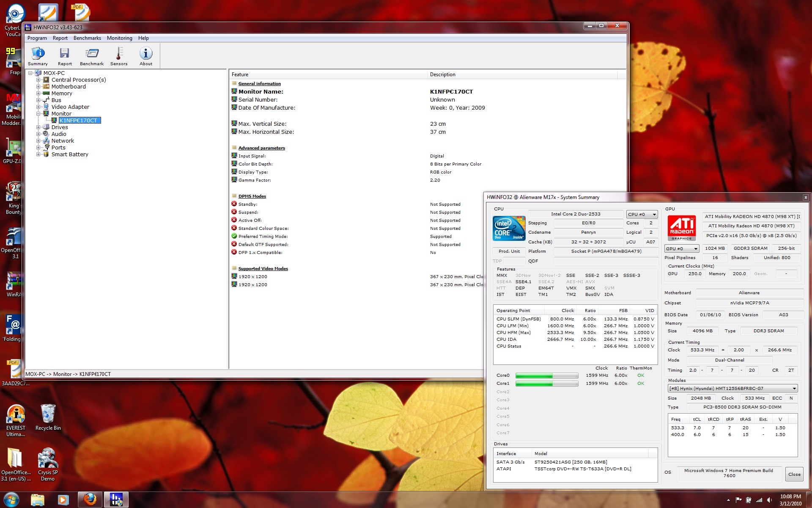The height and width of the screenshot is (508, 812).
Task: Select the Bus tree item
Action: point(56,100)
